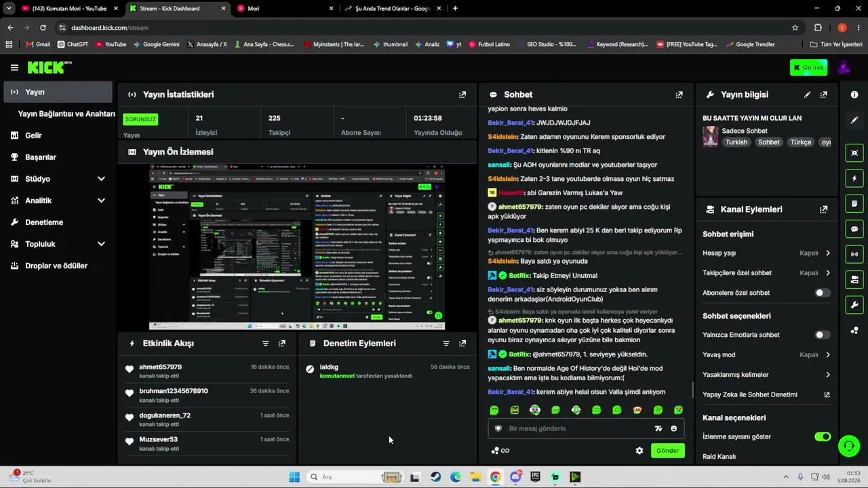868x488 pixels.
Task: Toggle the broadcast stats widget icon in right rail
Action: (854, 254)
